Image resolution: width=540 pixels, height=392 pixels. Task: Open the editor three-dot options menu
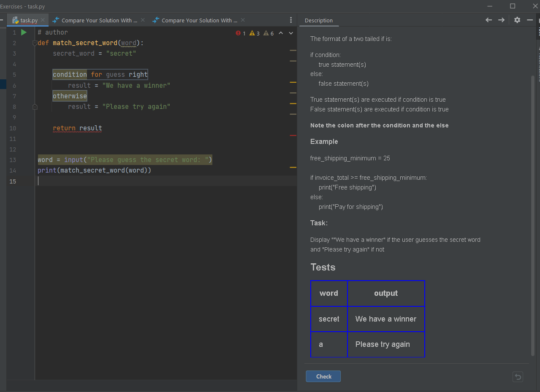[290, 20]
